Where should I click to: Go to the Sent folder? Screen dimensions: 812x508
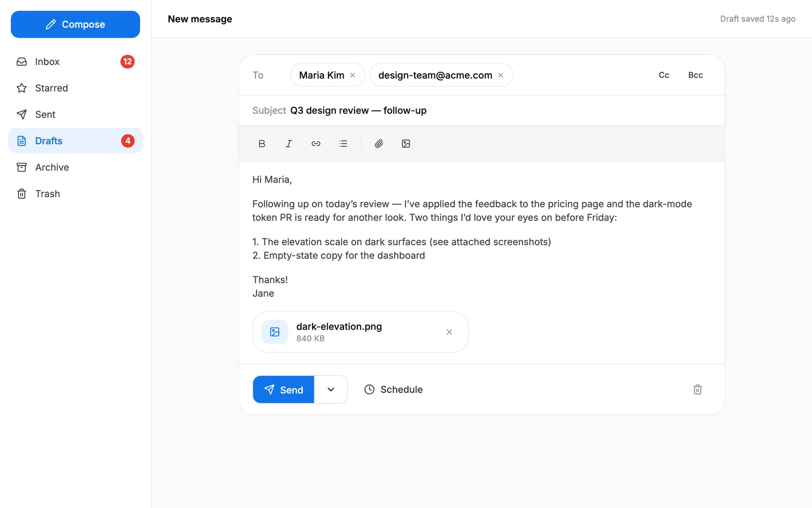(75, 114)
